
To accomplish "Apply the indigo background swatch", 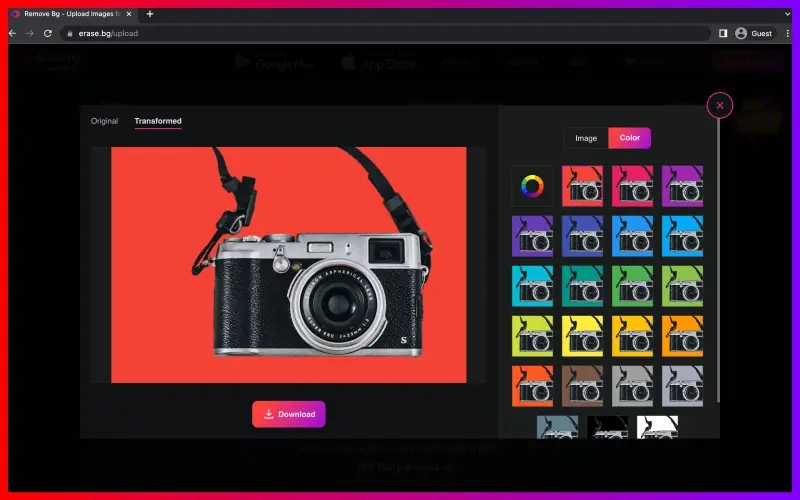I will tap(582, 236).
